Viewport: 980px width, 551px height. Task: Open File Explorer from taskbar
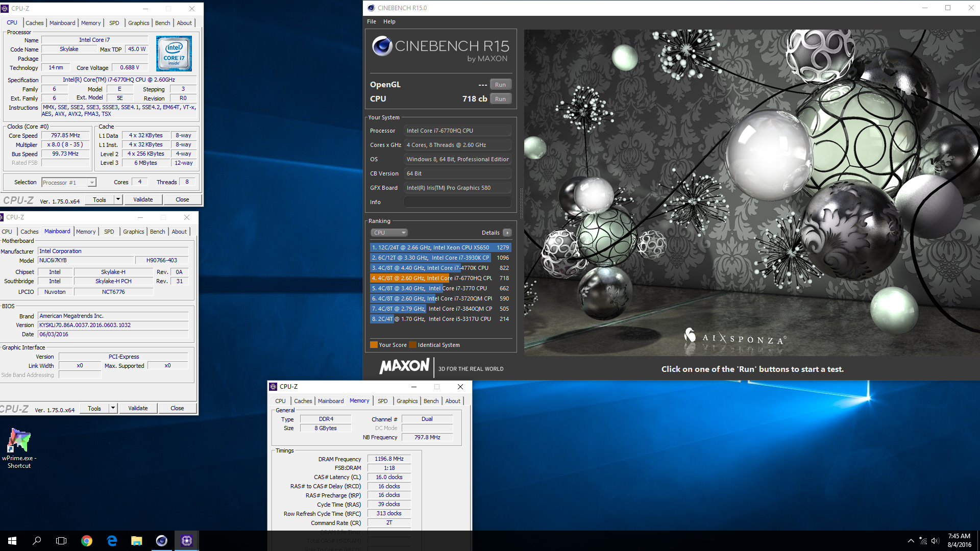coord(136,541)
